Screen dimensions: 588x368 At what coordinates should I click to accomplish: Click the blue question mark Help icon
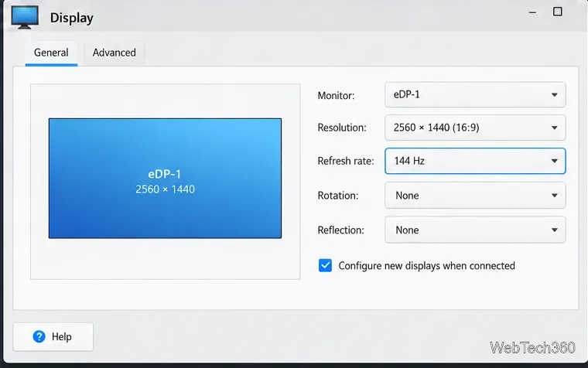[39, 336]
